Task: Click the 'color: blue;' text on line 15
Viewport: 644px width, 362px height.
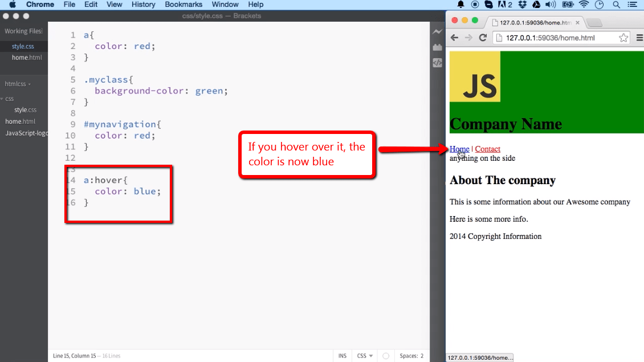Action: click(x=128, y=192)
